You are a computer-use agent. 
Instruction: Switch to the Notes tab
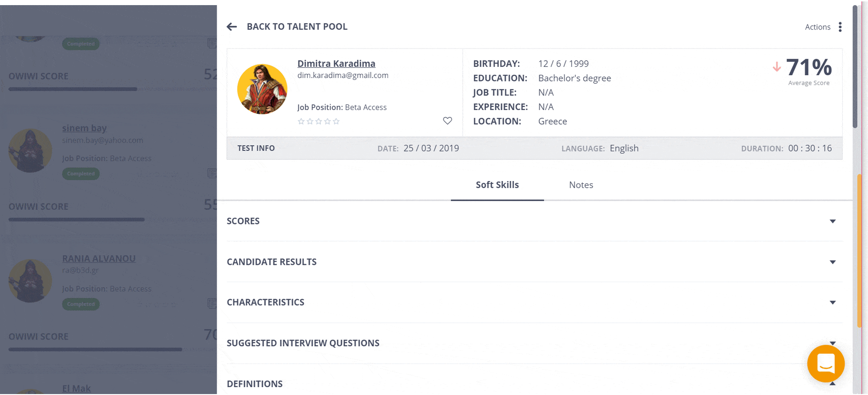581,185
